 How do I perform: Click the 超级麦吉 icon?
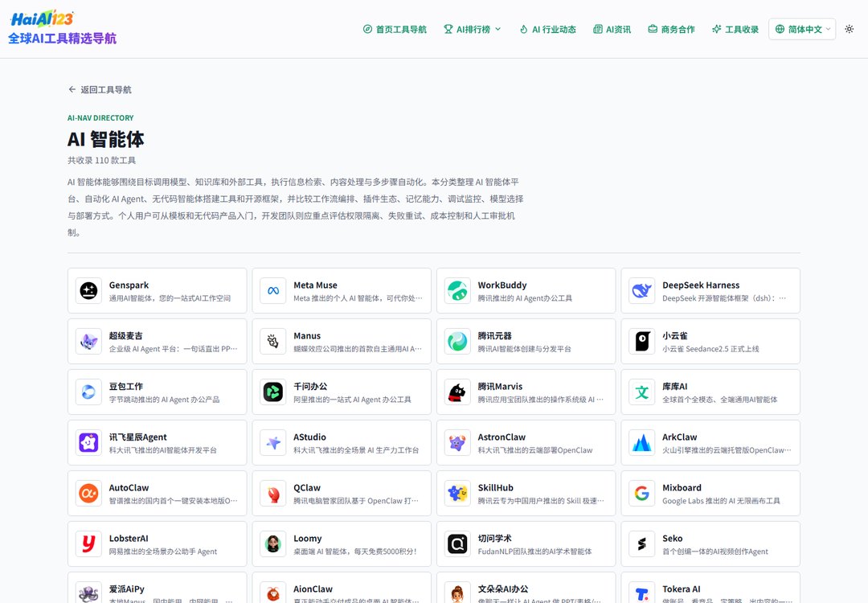coord(88,342)
